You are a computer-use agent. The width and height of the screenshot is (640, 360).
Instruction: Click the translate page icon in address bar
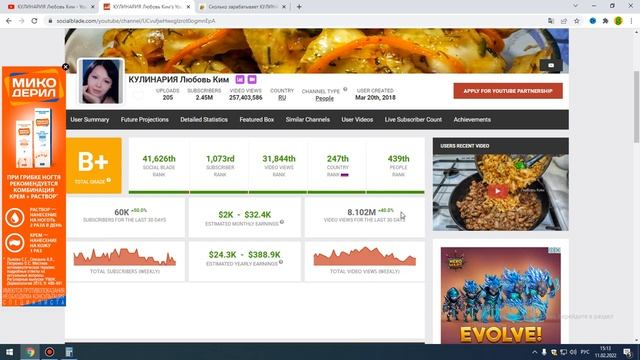(551, 21)
